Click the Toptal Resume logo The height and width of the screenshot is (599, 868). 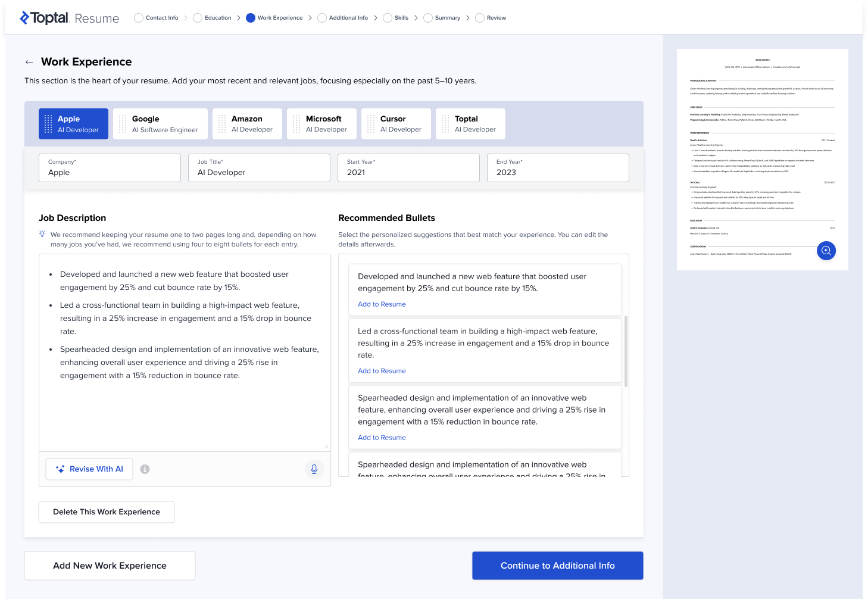point(70,18)
